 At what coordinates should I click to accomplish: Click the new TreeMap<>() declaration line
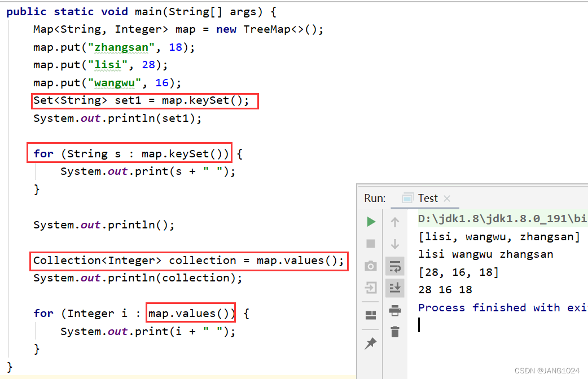click(178, 29)
